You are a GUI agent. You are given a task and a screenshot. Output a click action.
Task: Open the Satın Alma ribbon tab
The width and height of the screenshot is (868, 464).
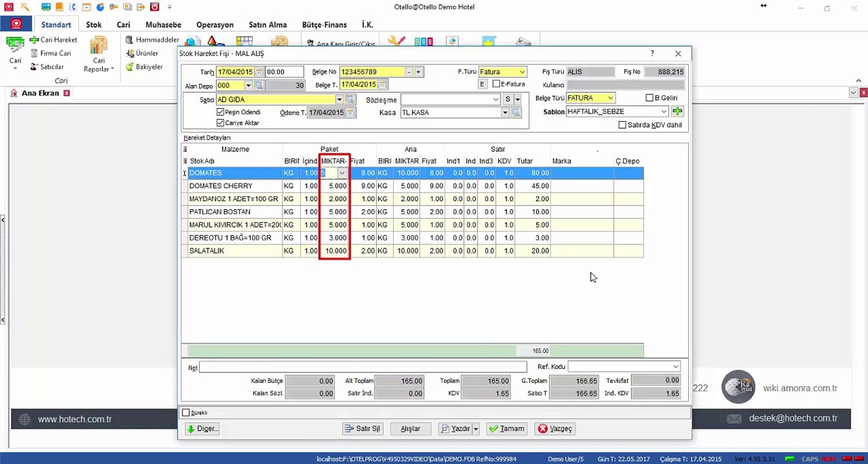267,25
